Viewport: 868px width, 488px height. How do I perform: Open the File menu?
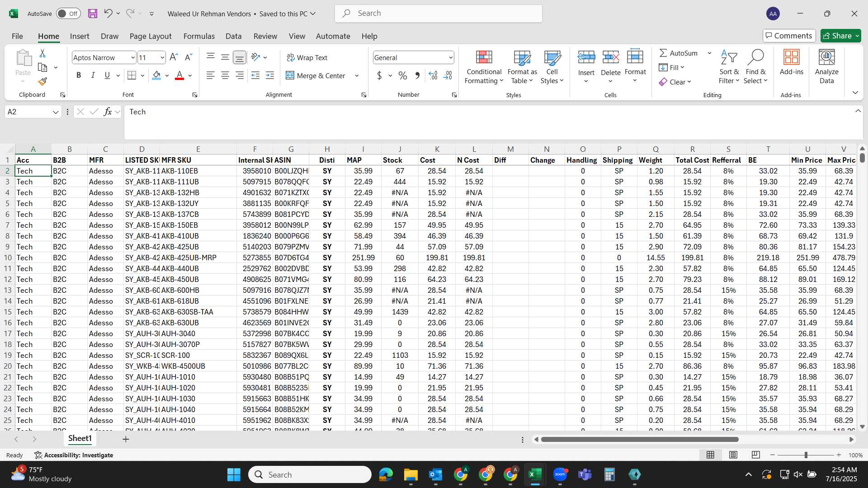[17, 36]
